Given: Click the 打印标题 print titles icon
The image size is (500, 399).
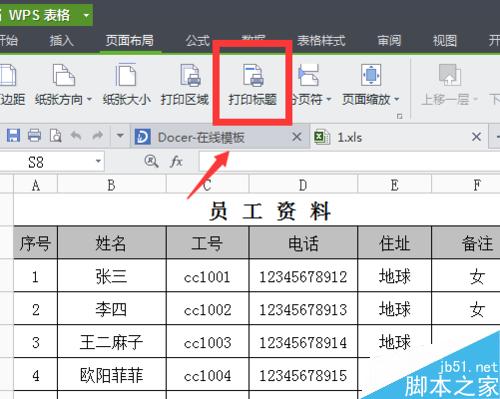Looking at the screenshot, I should (x=253, y=75).
